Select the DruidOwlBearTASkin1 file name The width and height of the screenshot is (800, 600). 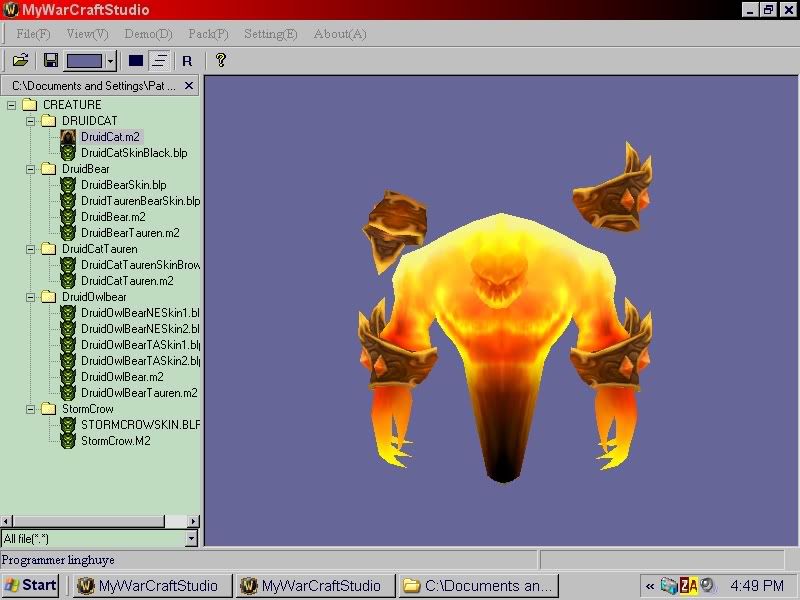140,345
